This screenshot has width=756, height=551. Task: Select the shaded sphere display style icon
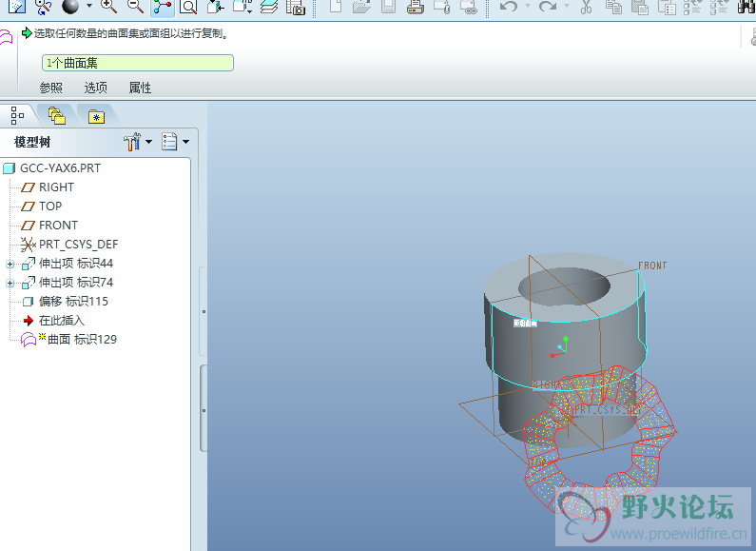click(x=70, y=7)
